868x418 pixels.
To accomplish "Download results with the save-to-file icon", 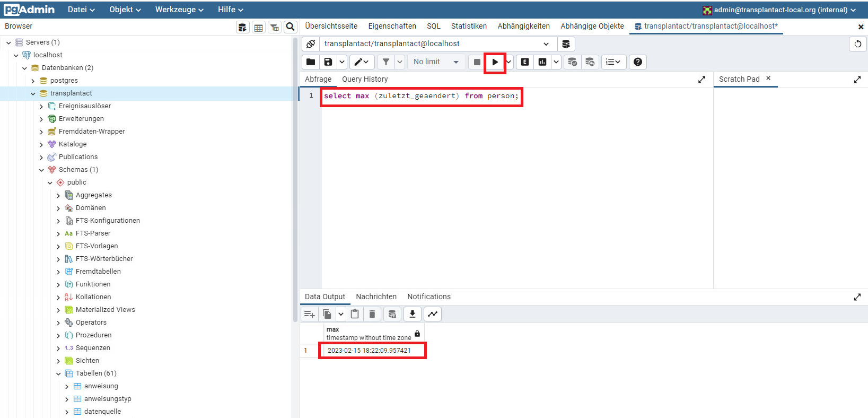I will (412, 314).
